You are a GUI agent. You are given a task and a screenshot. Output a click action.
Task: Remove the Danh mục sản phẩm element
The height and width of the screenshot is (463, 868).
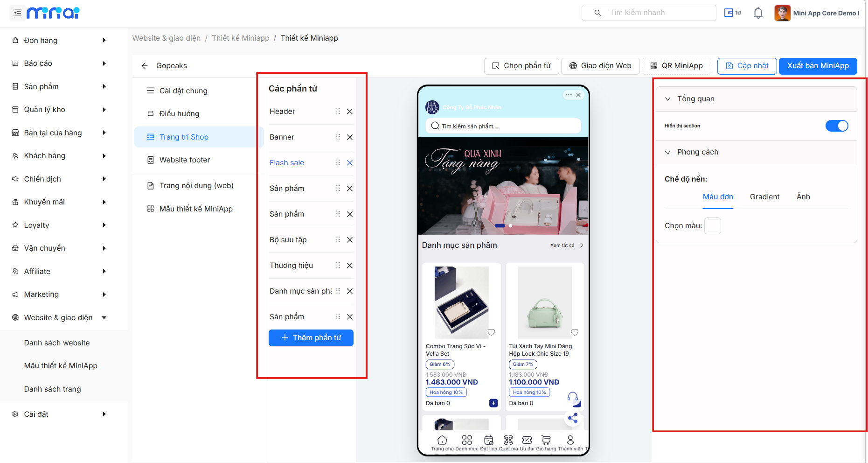(x=350, y=291)
